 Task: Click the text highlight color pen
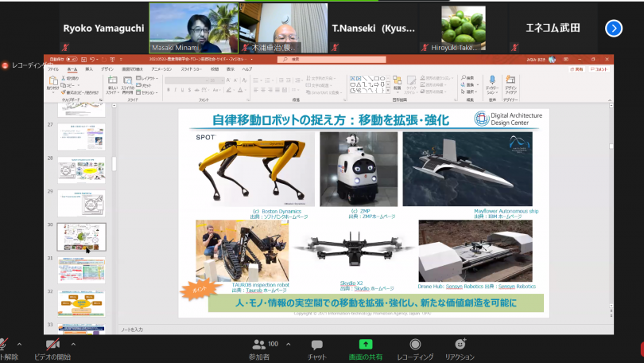coord(228,90)
